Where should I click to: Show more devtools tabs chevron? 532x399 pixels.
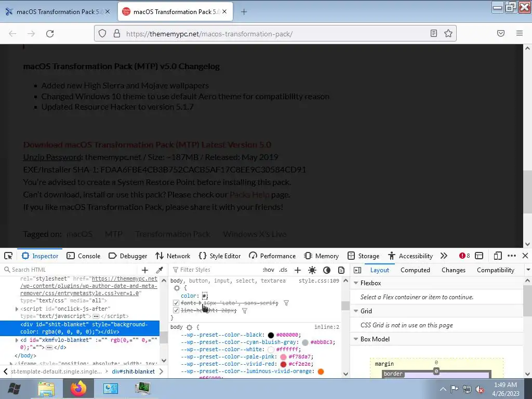pyautogui.click(x=444, y=256)
